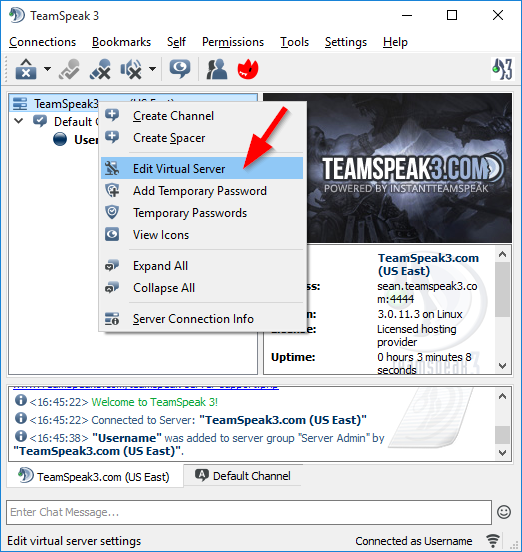Open the Permissions menu
The width and height of the screenshot is (522, 552).
[233, 42]
